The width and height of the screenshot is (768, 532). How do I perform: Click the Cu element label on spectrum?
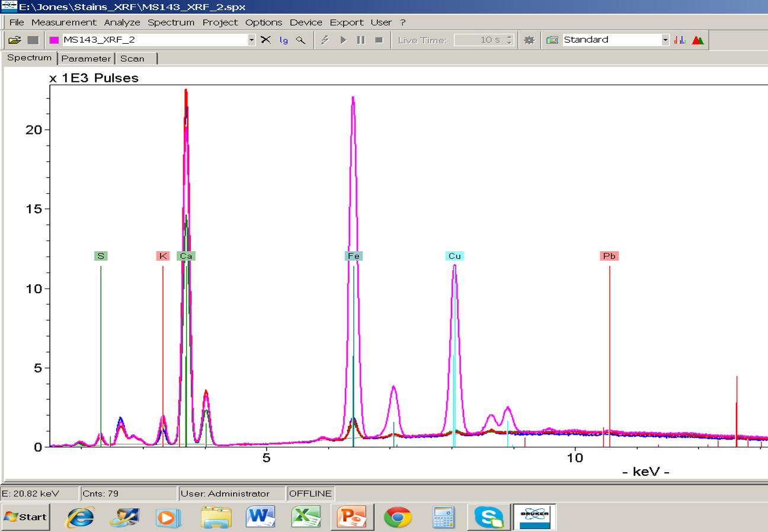tap(455, 256)
